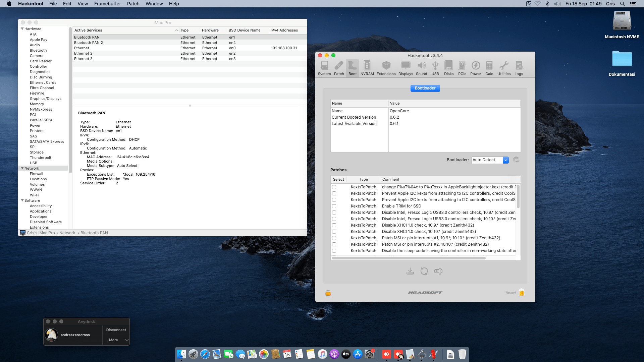Check the Enable TRIM for SSD patch
Screen dimensions: 644x362
pos(334,206)
